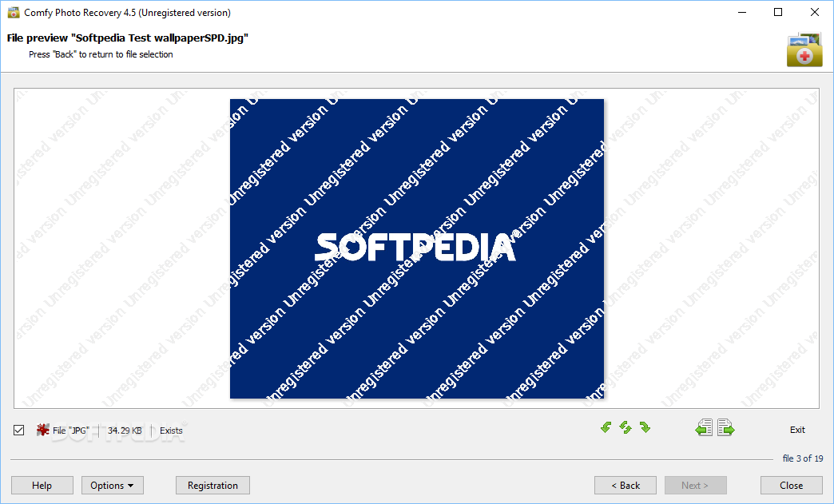This screenshot has width=834, height=504.
Task: Toggle the file selection checkbox
Action: 18,430
